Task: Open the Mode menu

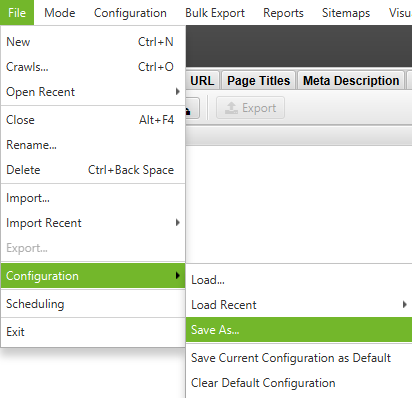Action: (x=60, y=13)
